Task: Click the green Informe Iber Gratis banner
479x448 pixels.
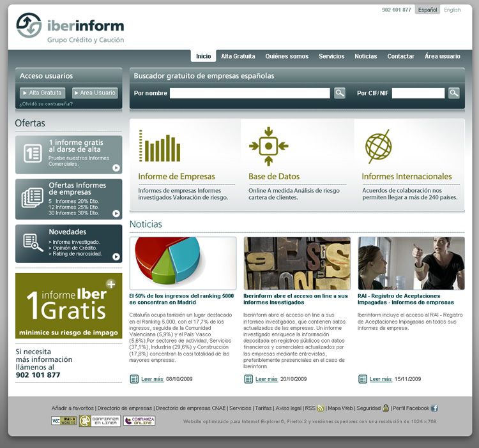Action: [x=69, y=306]
